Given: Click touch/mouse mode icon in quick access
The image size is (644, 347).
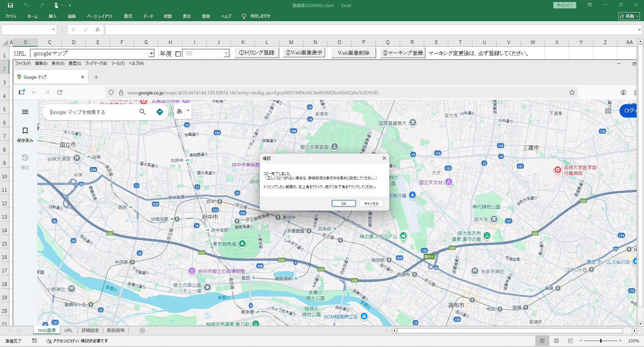Looking at the screenshot, I should 56,5.
